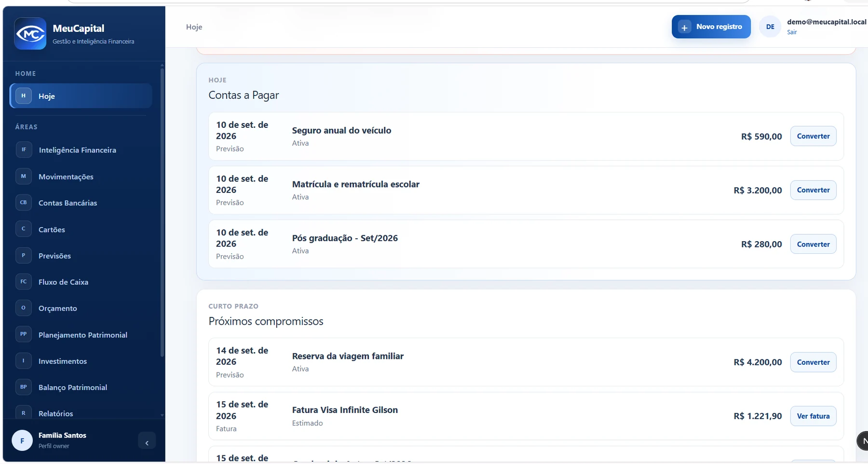Select the R$ 3.200,00 amount
This screenshot has width=868, height=464.
tap(758, 190)
